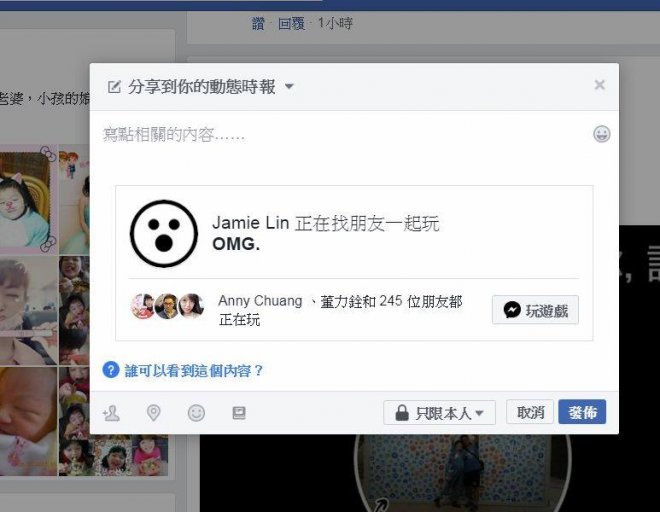Click the OMG surprised face game icon
660x512 pixels.
[164, 233]
